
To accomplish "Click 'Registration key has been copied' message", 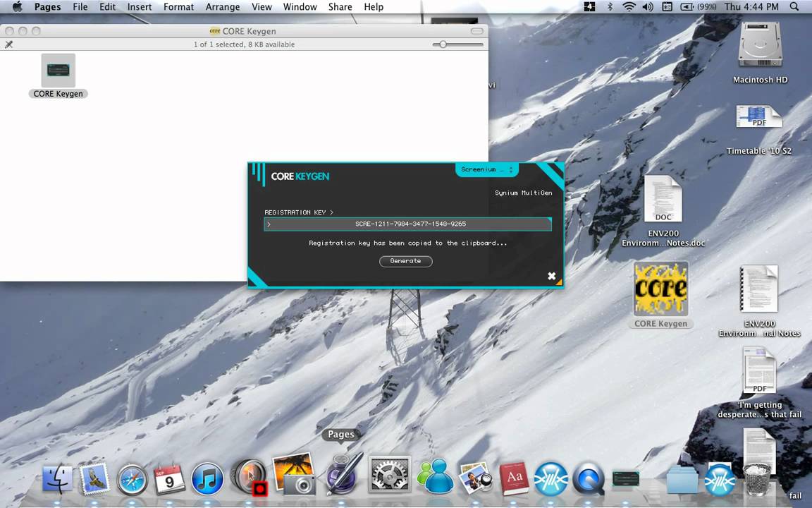I will [407, 243].
